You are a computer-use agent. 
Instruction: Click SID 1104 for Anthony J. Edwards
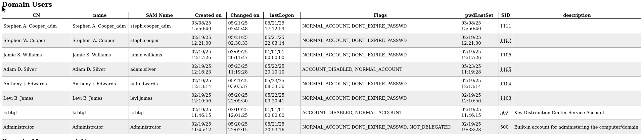click(505, 84)
